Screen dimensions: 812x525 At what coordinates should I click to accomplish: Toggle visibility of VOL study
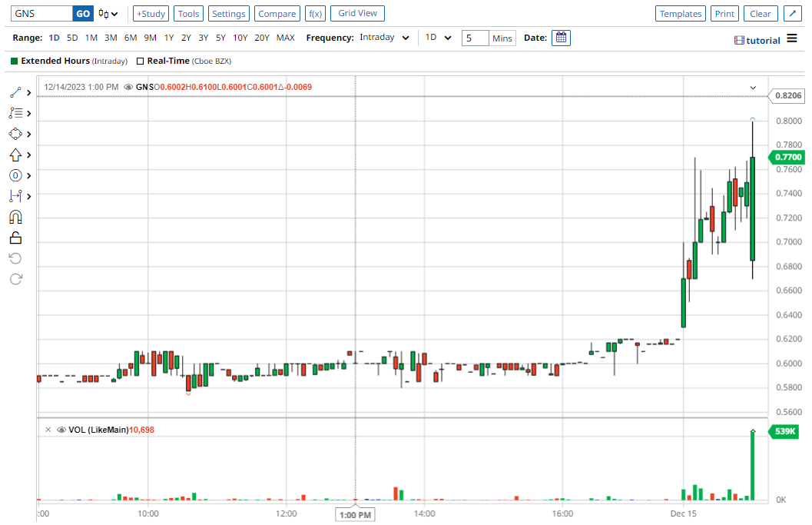61,430
